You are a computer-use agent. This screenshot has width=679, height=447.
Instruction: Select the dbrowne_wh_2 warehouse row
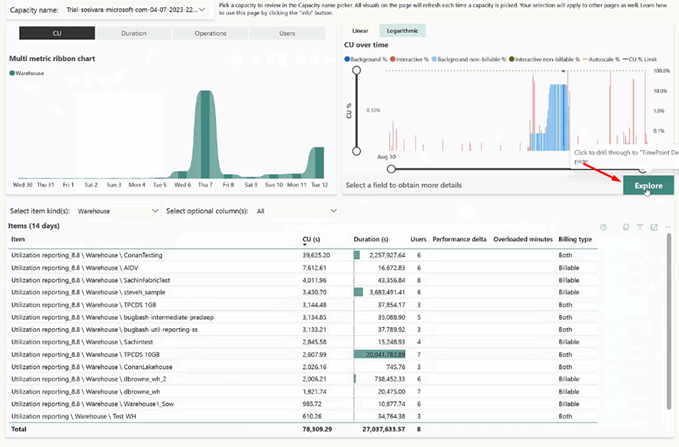pyautogui.click(x=303, y=379)
